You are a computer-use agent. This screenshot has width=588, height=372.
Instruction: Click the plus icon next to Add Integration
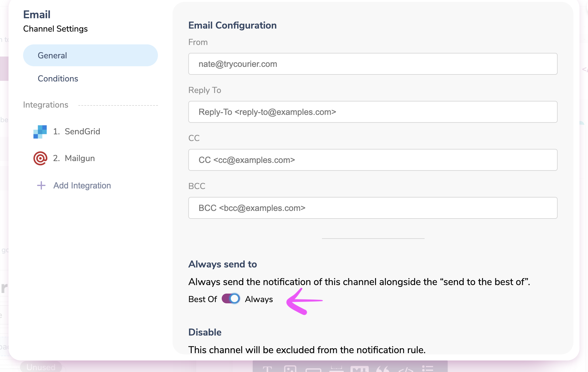[41, 185]
